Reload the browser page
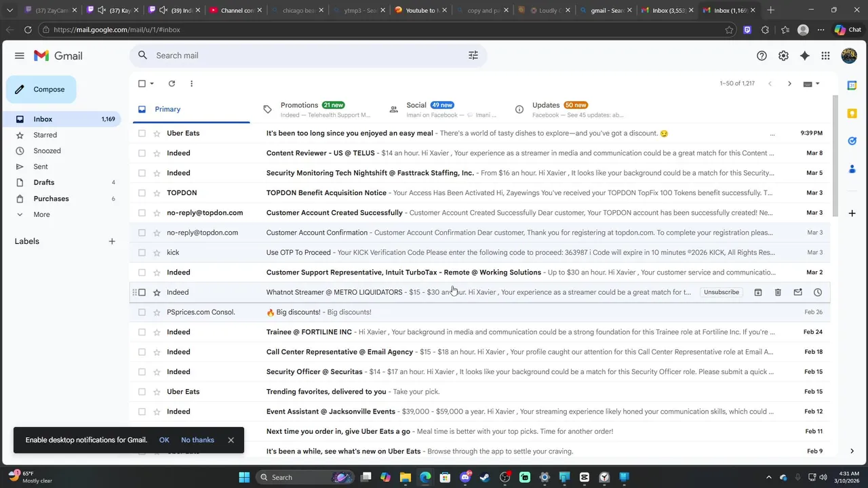868x488 pixels. click(x=28, y=30)
